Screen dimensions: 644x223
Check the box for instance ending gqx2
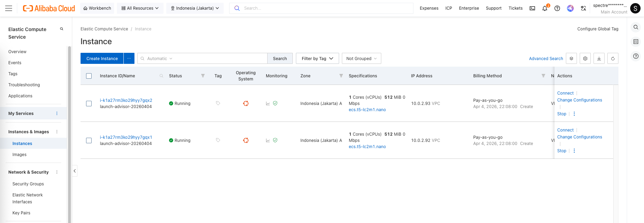click(89, 104)
